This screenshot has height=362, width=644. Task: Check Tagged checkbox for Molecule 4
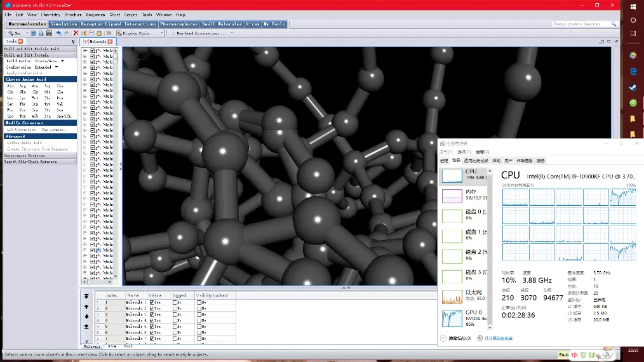[175, 321]
